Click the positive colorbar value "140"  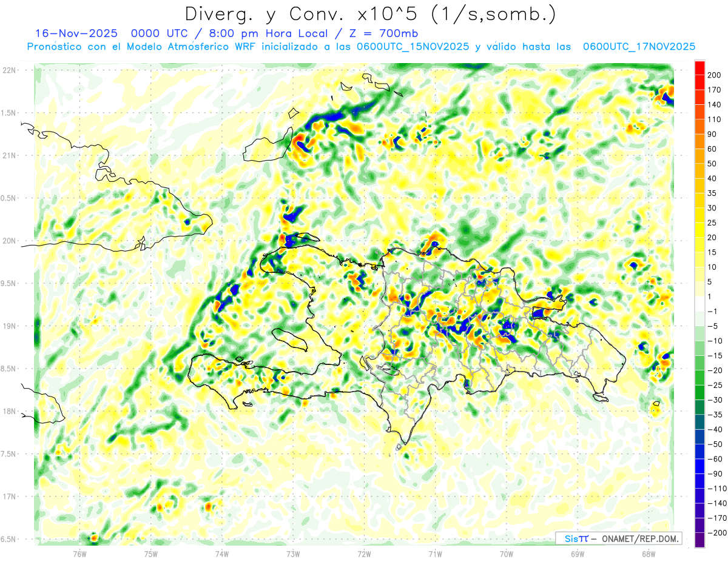click(714, 105)
